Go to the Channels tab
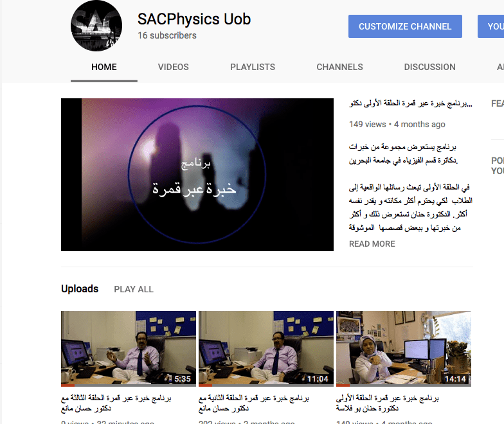The height and width of the screenshot is (424, 504). coord(339,67)
